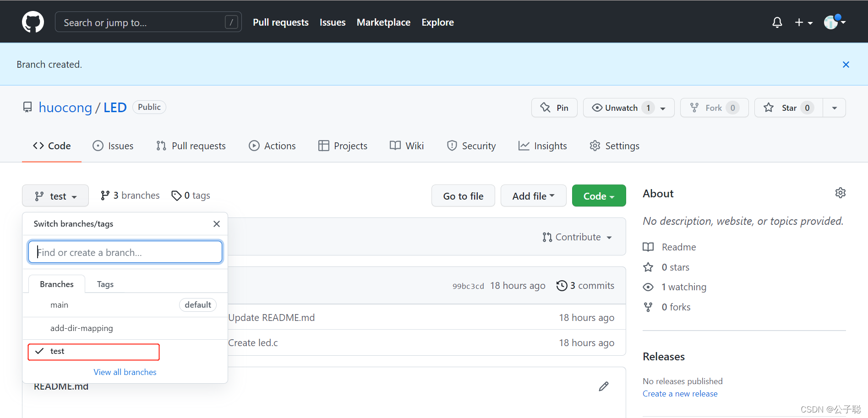Open the LED repository name link
Image resolution: width=868 pixels, height=418 pixels.
115,108
